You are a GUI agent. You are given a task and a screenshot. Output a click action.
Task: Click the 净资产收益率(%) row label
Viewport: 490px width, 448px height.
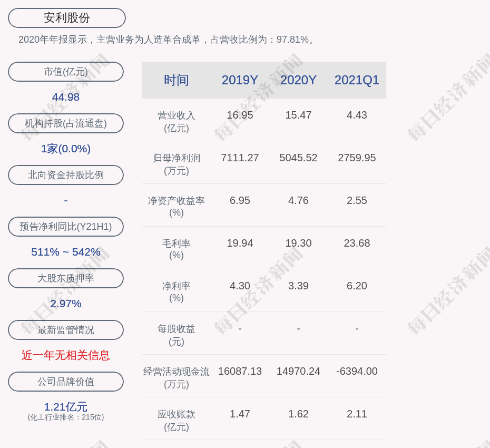tap(177, 207)
